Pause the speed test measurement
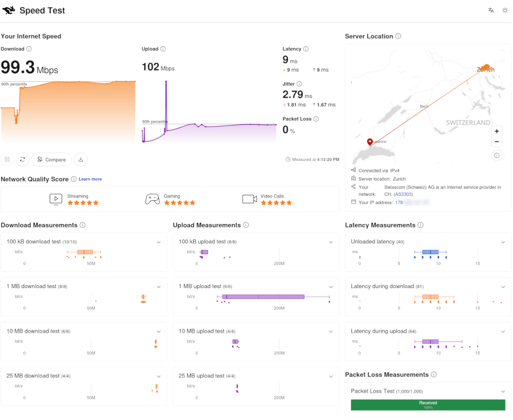Screen dimensions: 513x420 point(7,159)
